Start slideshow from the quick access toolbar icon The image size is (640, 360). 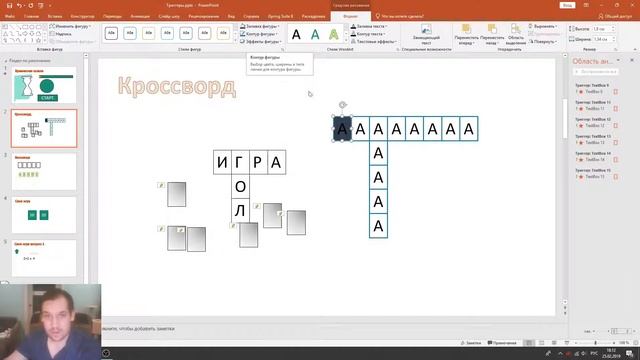click(x=41, y=5)
